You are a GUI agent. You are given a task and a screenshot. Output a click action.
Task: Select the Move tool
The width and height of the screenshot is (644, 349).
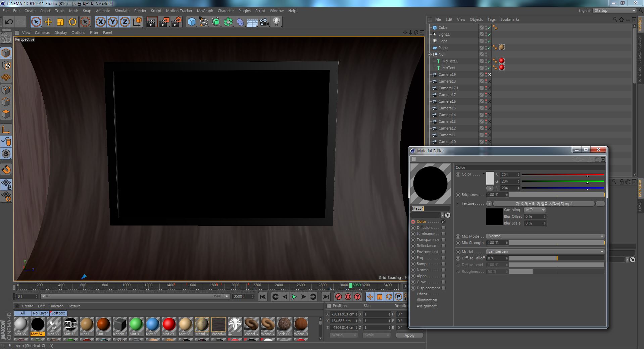[x=48, y=22]
